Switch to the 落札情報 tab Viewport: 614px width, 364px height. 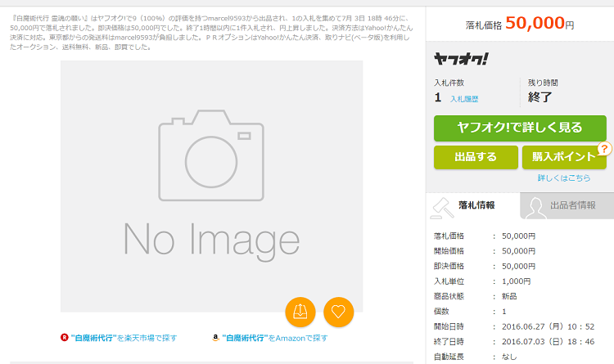(476, 205)
